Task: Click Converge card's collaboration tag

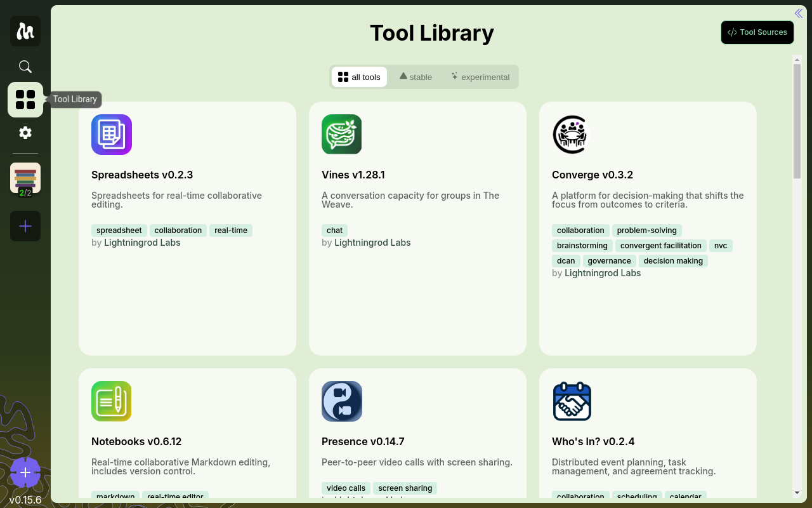Action: [580, 231]
